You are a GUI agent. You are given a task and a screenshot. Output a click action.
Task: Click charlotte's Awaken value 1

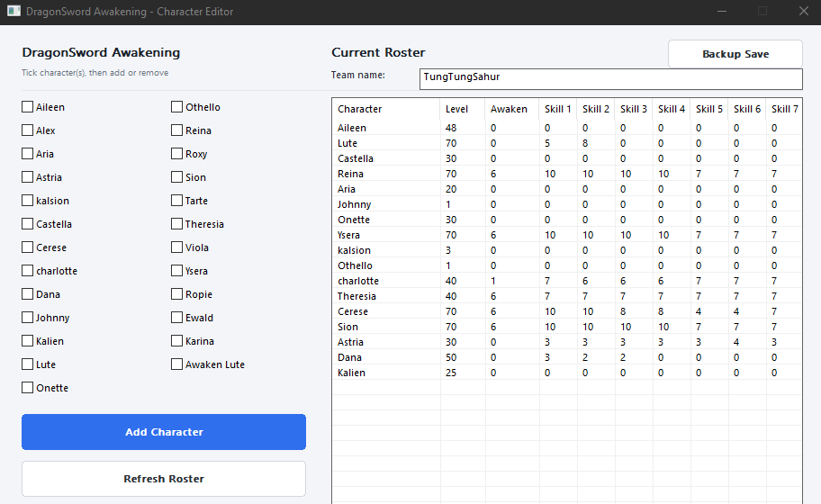[x=492, y=281]
